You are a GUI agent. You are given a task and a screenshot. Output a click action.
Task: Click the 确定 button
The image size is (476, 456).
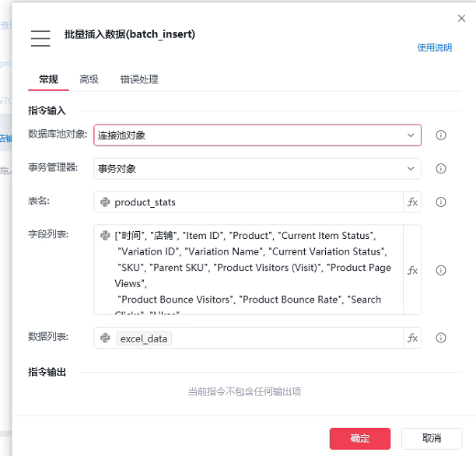360,438
